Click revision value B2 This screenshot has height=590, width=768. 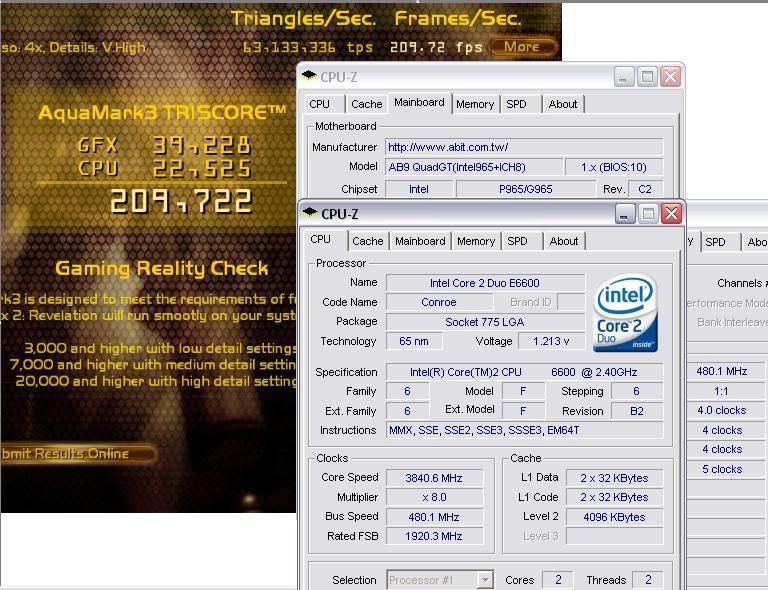click(x=637, y=411)
